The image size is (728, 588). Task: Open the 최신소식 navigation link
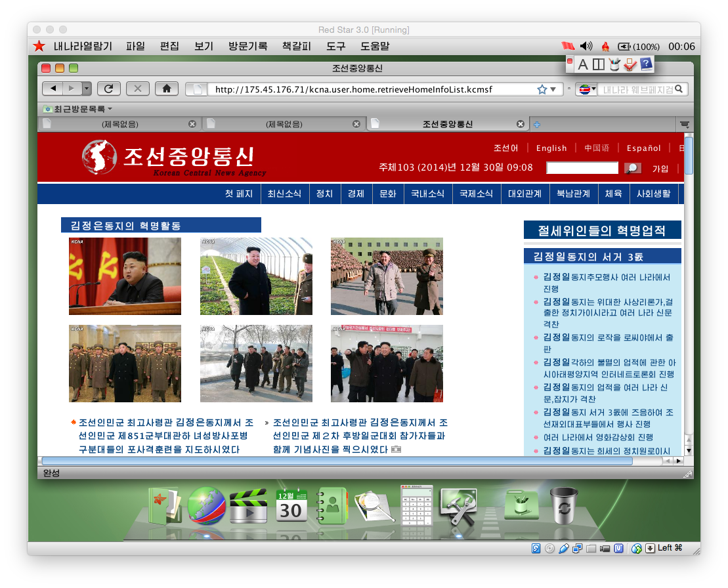coord(284,194)
